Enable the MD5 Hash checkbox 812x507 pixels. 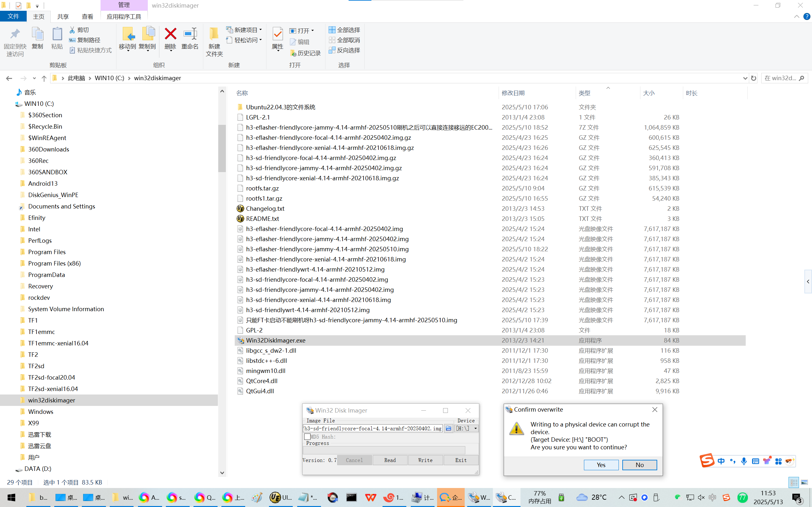(x=307, y=437)
